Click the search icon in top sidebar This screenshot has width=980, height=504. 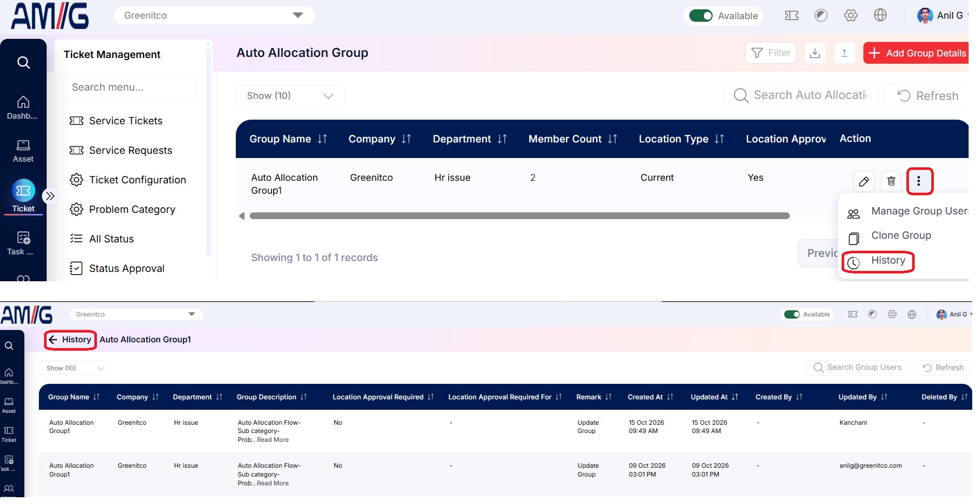click(23, 63)
